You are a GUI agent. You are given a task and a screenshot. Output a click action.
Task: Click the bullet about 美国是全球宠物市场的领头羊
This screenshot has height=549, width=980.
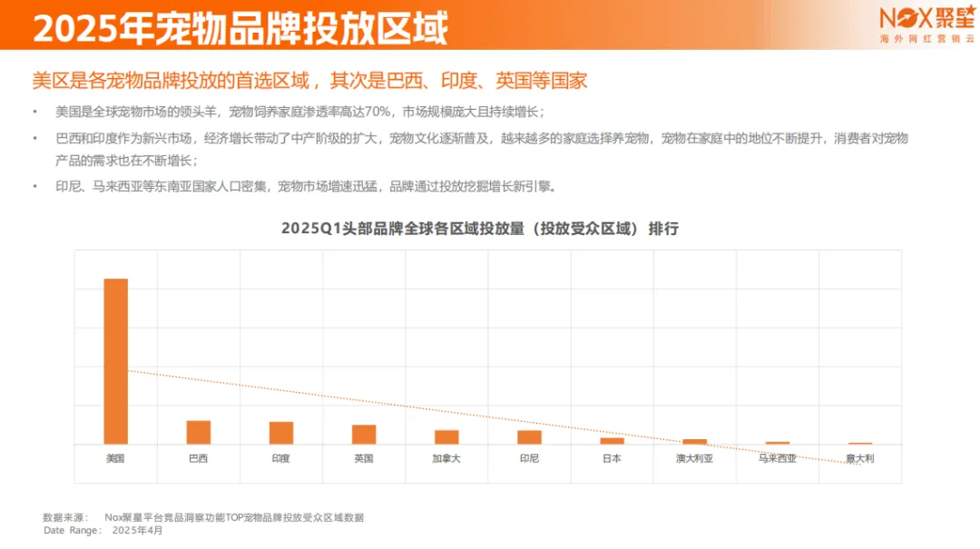click(300, 112)
